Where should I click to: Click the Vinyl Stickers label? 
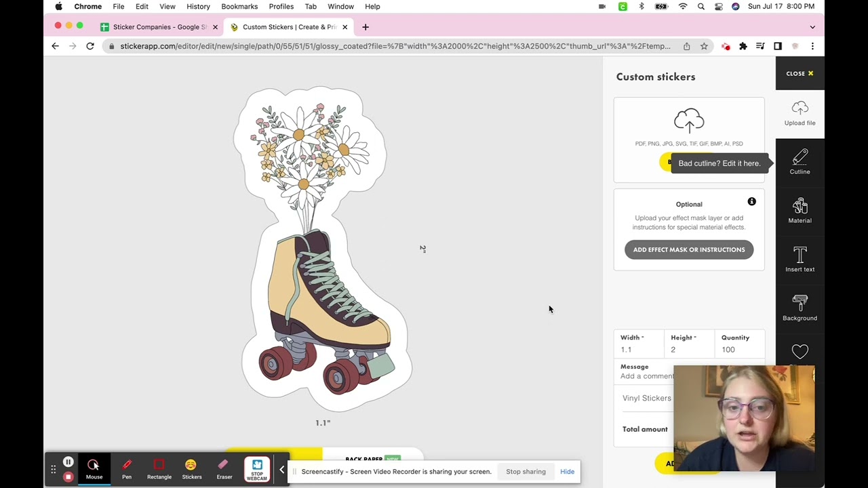(647, 398)
